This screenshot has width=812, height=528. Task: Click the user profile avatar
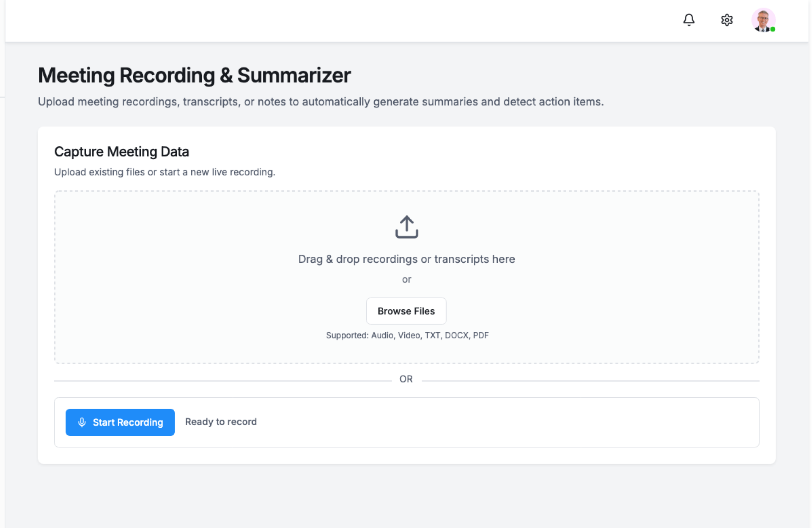pos(763,19)
